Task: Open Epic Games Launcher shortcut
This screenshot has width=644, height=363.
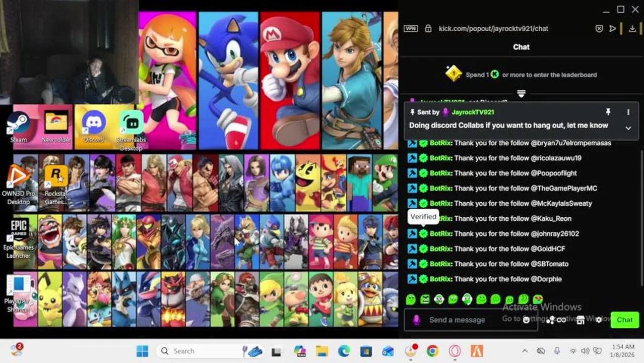Action: tap(19, 238)
